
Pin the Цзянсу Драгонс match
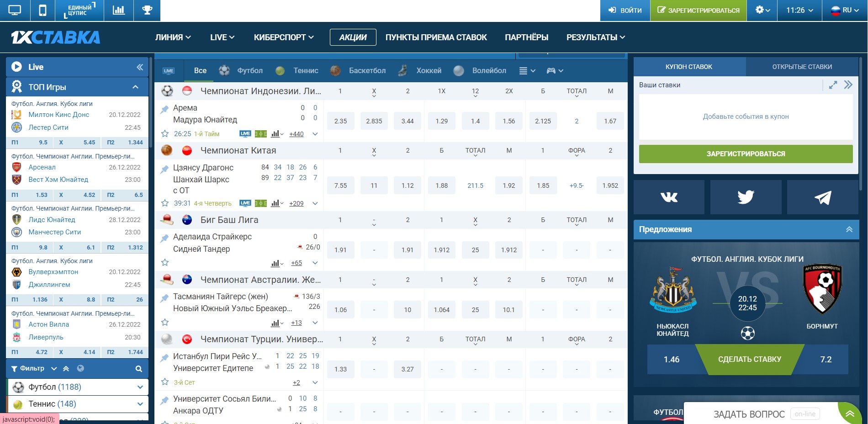[164, 169]
